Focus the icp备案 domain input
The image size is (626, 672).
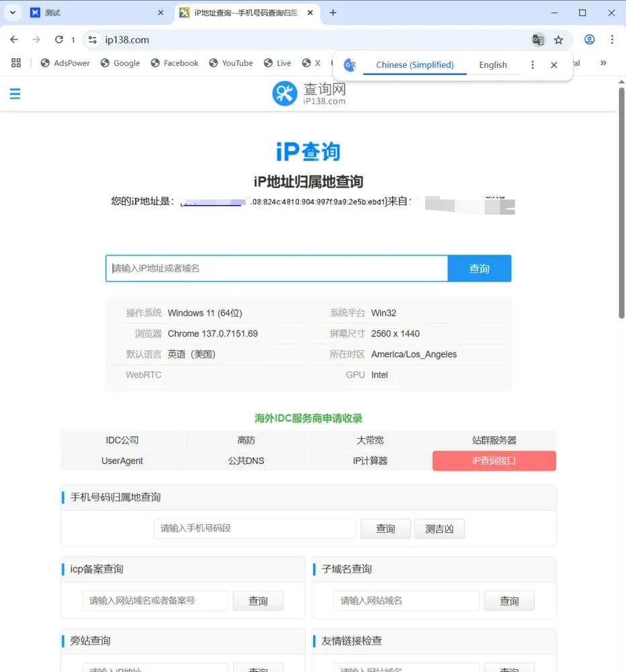(155, 600)
